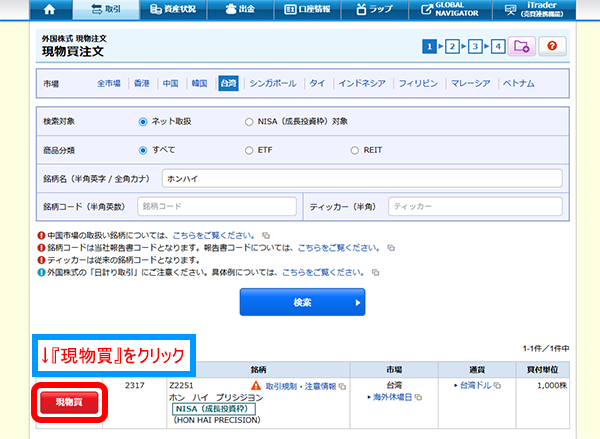Click the 銘柄コード input field
This screenshot has height=439, width=600.
(216, 205)
